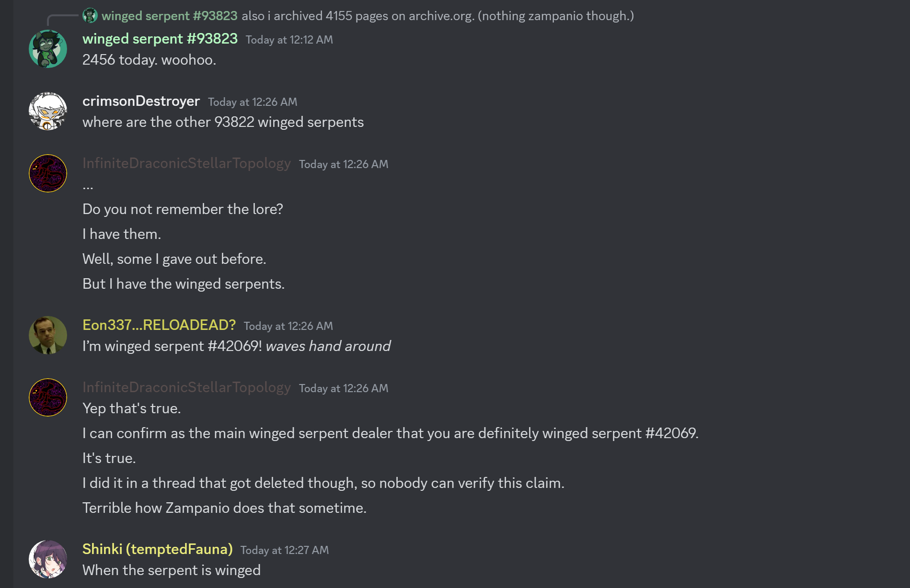
Task: Click Shinki (temptedFauna)'s anime avatar
Action: point(47,559)
